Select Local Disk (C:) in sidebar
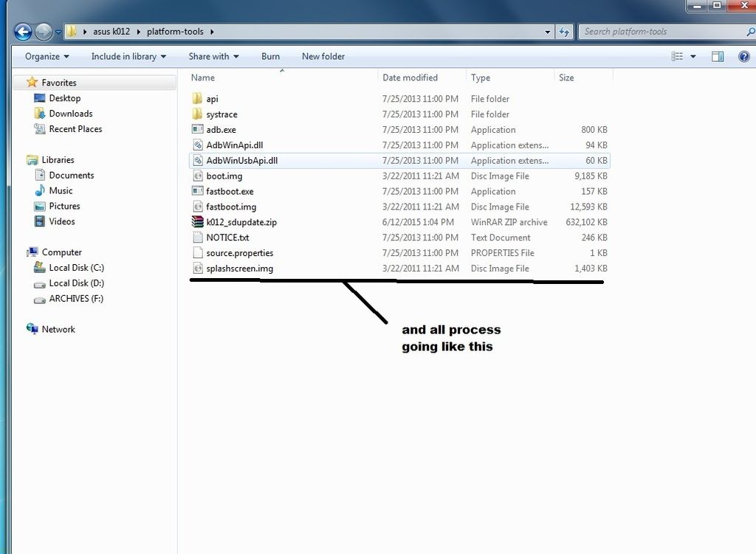756x554 pixels. point(76,268)
